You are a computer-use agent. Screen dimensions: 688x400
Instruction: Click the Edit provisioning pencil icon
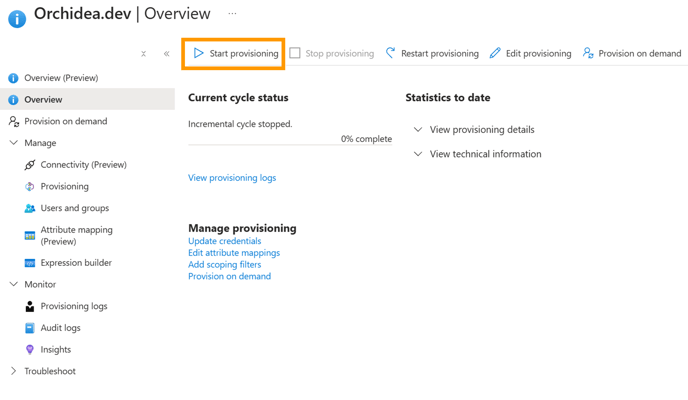(495, 53)
